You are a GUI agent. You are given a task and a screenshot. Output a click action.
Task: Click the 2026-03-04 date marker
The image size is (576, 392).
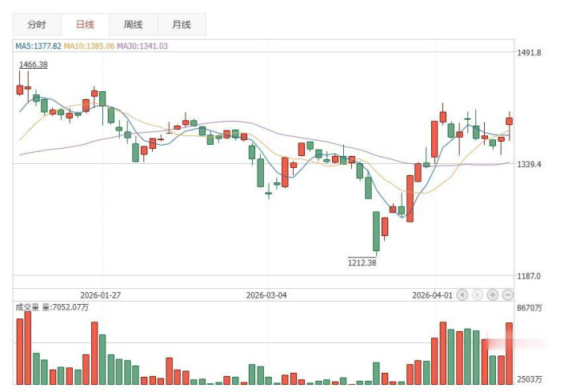tap(266, 294)
